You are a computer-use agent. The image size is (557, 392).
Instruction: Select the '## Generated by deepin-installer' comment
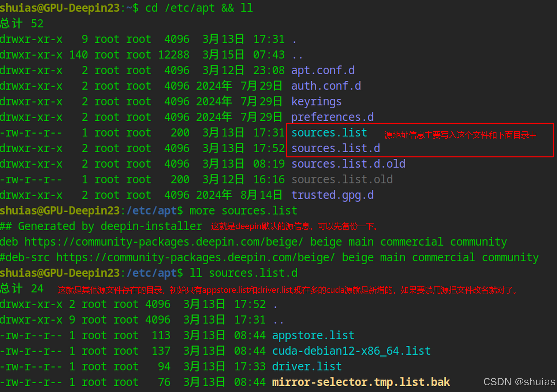pyautogui.click(x=101, y=226)
